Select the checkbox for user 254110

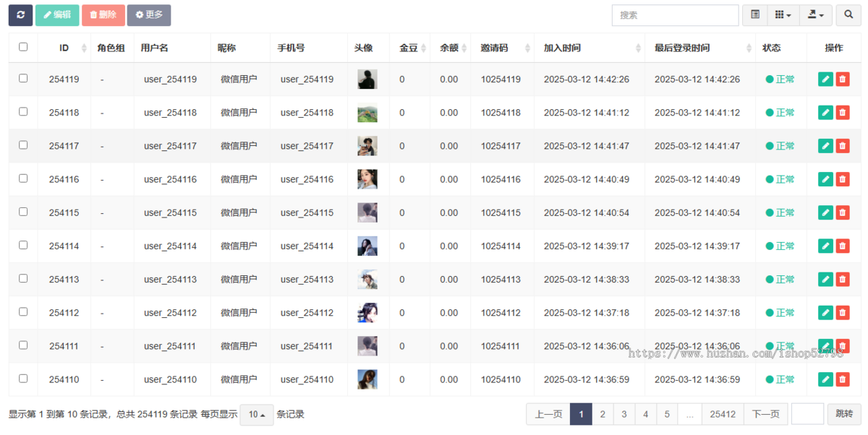click(x=23, y=378)
